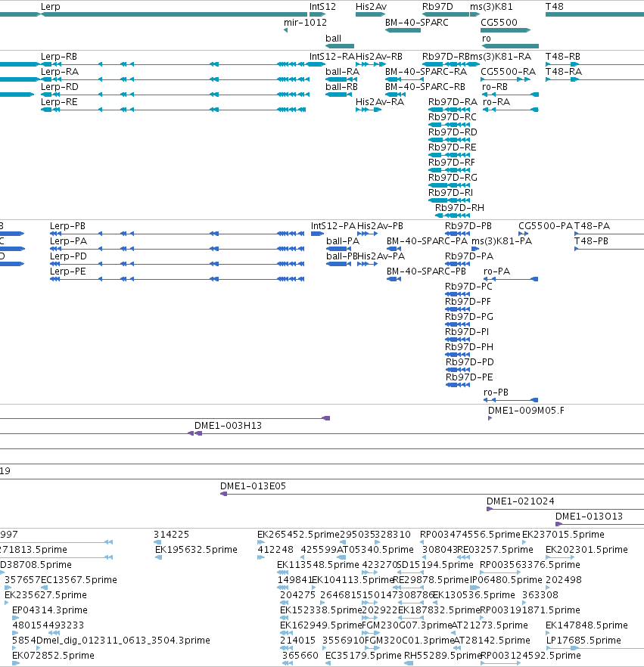Image resolution: width=644 pixels, height=667 pixels.
Task: Select Rb97D-RF transcript label
Action: pyautogui.click(x=451, y=162)
